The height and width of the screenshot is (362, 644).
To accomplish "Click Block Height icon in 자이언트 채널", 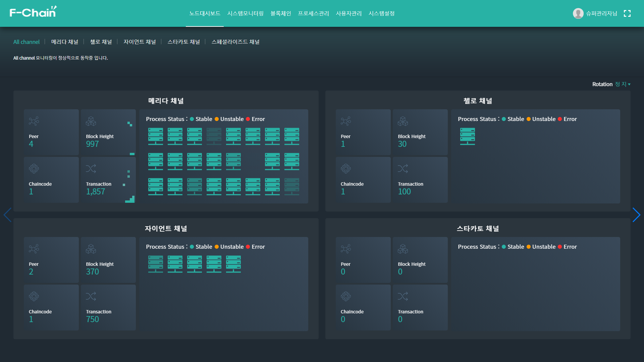I will (91, 249).
